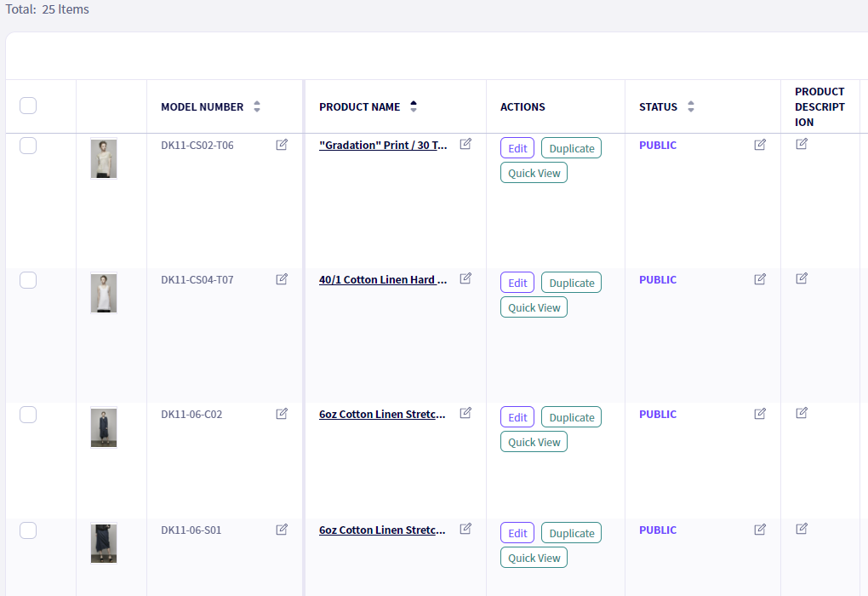Viewport: 868px width, 596px height.
Task: Check the row checkbox for DK11-CS04-T07
Action: tap(28, 280)
